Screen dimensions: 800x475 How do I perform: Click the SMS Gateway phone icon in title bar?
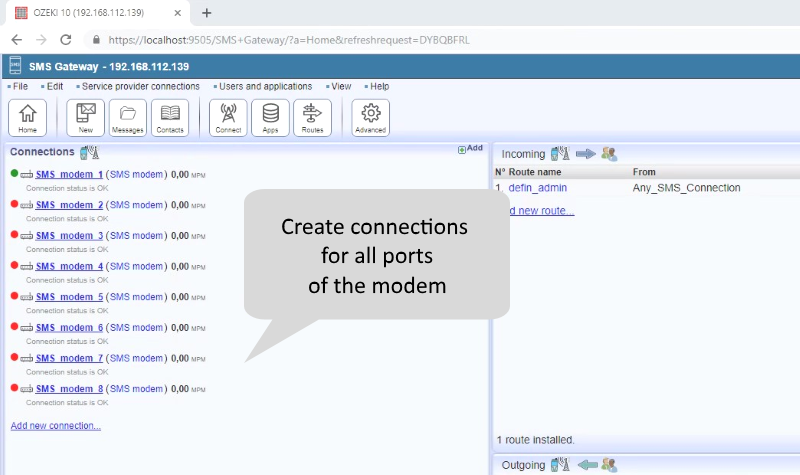pyautogui.click(x=15, y=66)
